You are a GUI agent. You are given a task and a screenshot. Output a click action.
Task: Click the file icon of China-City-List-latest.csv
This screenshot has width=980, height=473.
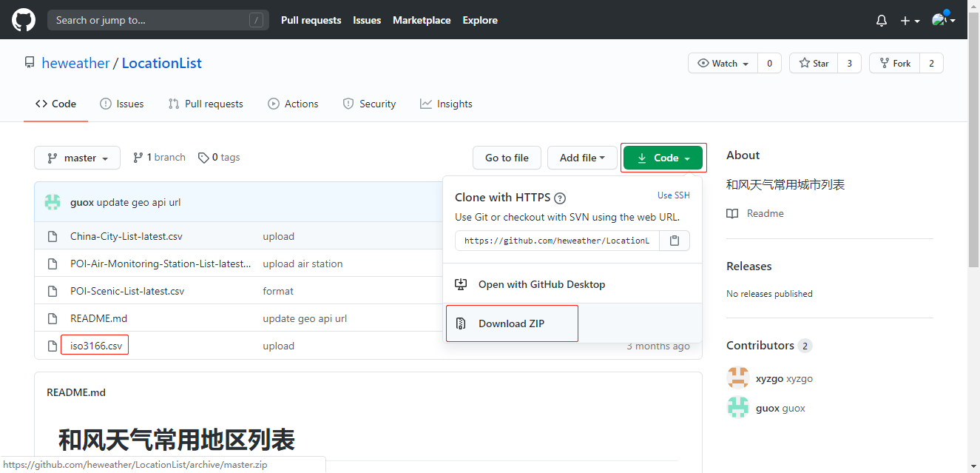click(x=53, y=237)
